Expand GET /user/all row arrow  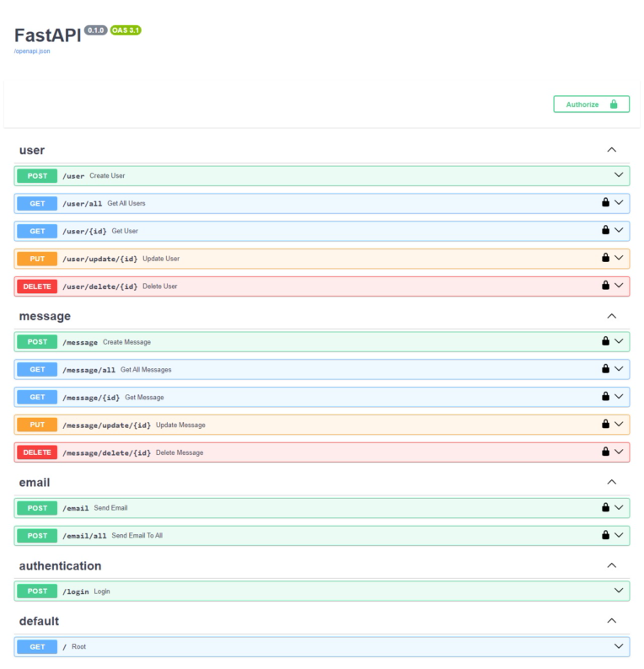pos(619,203)
